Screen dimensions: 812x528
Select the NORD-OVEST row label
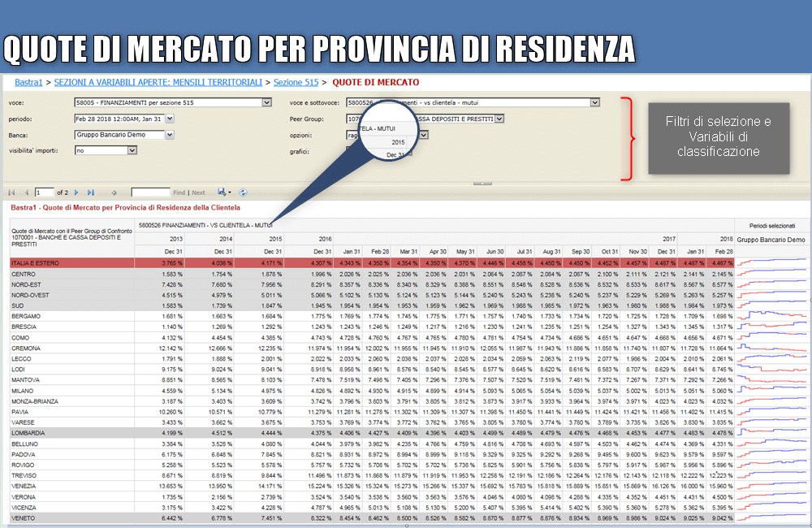30,296
